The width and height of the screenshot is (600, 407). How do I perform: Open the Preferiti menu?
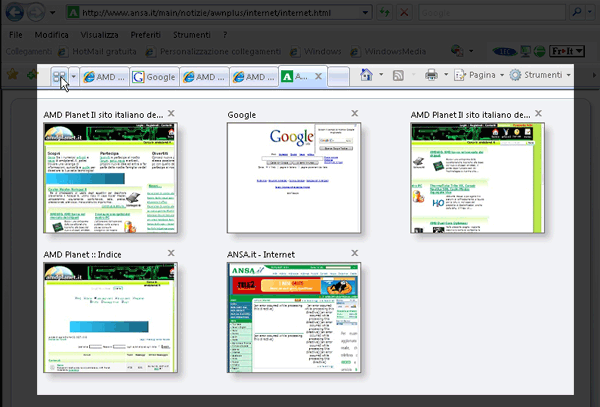pos(145,35)
